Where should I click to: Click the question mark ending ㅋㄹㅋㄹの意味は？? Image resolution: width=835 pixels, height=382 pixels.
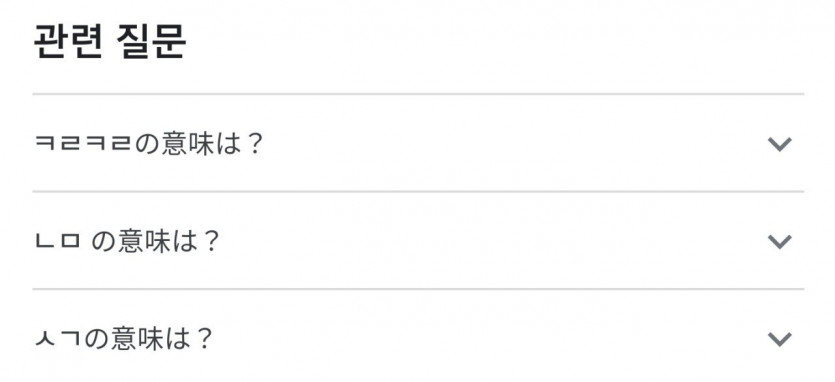tap(255, 144)
